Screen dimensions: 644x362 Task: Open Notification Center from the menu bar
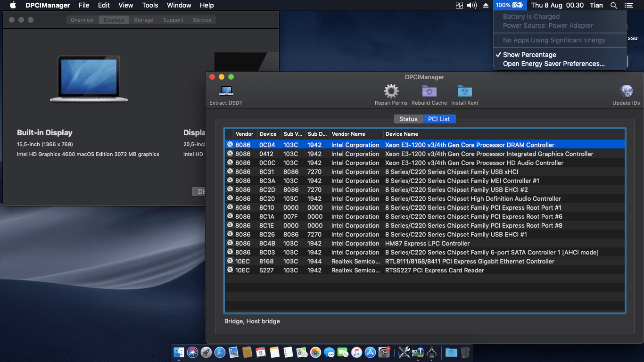point(628,5)
